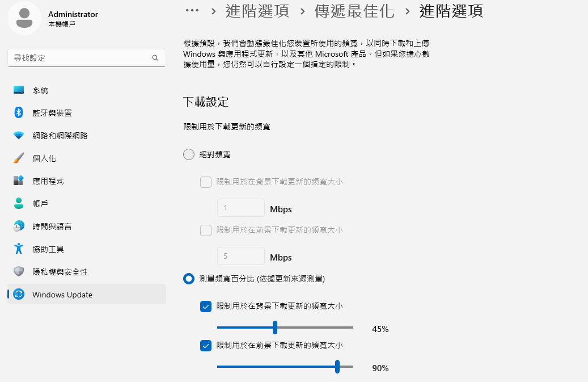The image size is (588, 382).
Task: Go to 傳遞最佳化 breadcrumb
Action: [354, 11]
